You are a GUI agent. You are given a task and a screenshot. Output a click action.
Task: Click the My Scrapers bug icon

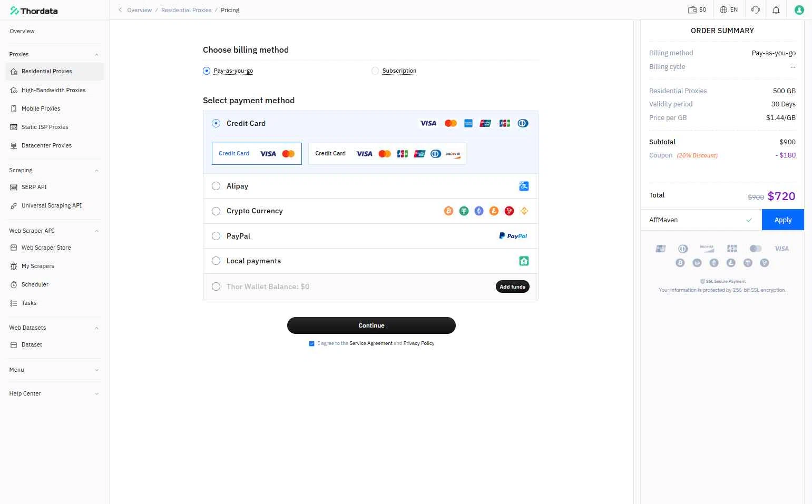14,266
